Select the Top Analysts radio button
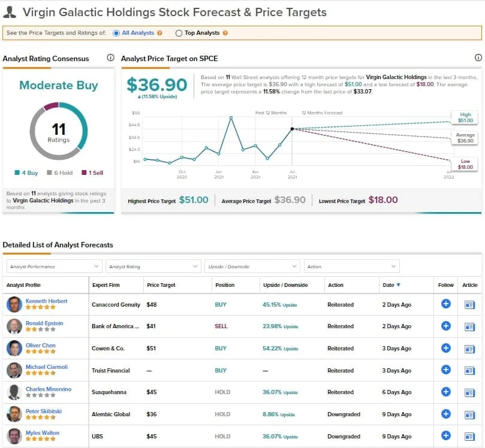This screenshot has width=485, height=448. coord(179,33)
